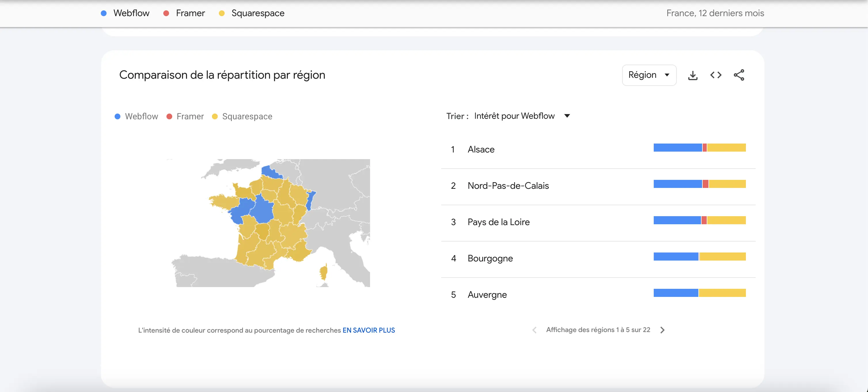
Task: Open the embed code icon
Action: pyautogui.click(x=716, y=75)
